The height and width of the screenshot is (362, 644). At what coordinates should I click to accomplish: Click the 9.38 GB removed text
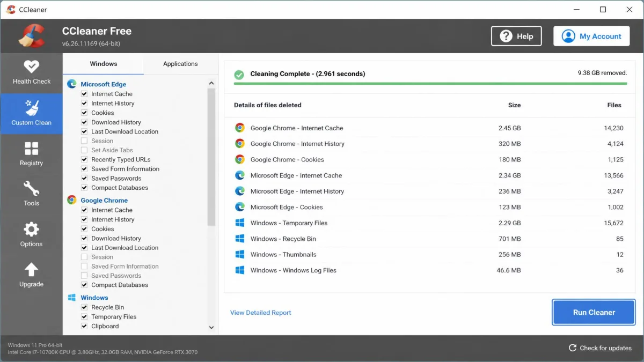[x=602, y=72]
